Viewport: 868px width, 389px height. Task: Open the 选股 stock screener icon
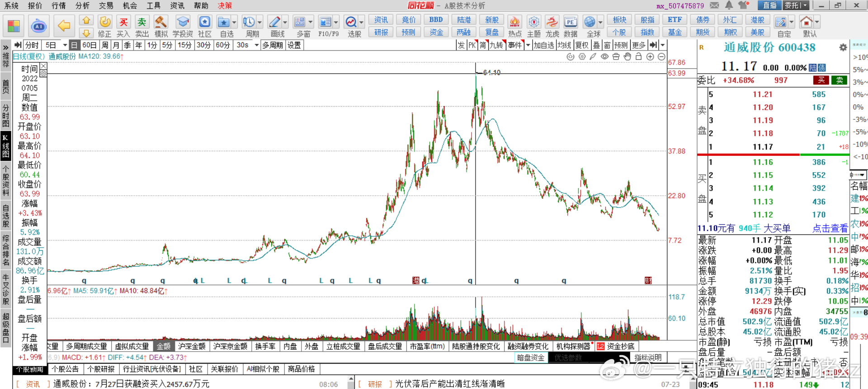tap(351, 27)
